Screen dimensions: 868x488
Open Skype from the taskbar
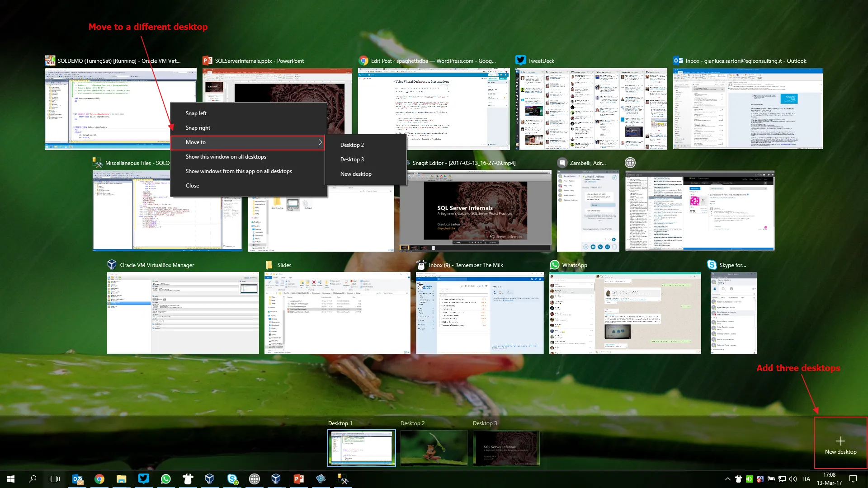[232, 479]
